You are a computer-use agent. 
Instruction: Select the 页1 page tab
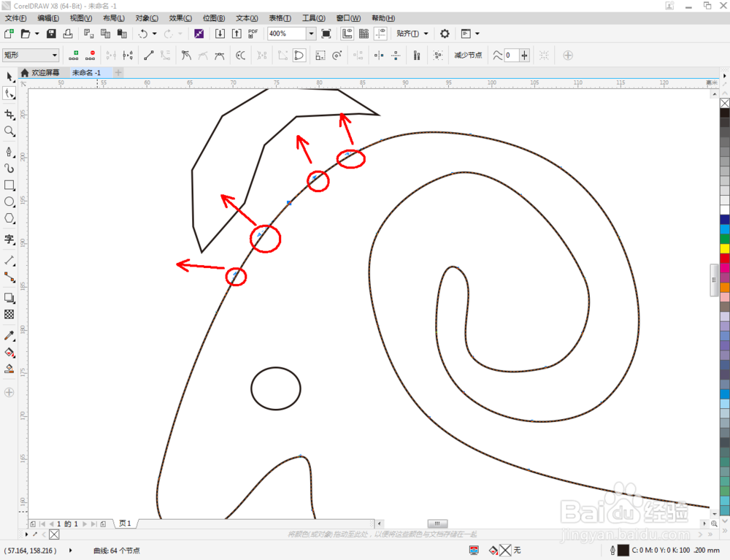[125, 523]
